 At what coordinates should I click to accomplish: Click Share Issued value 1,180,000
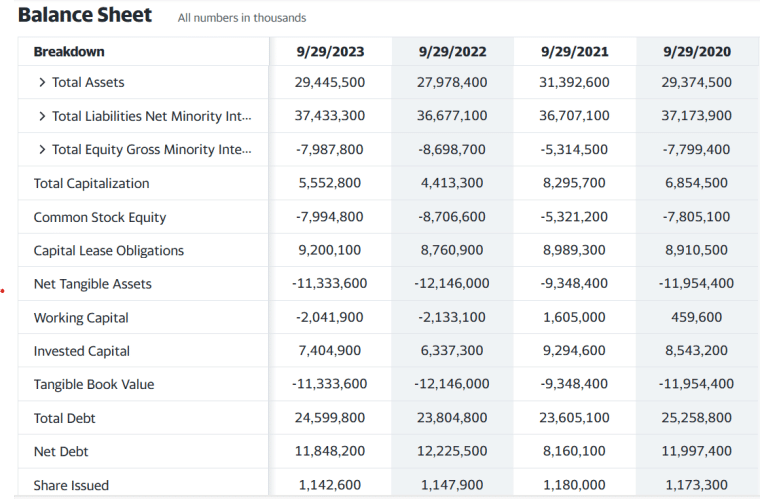pos(574,485)
